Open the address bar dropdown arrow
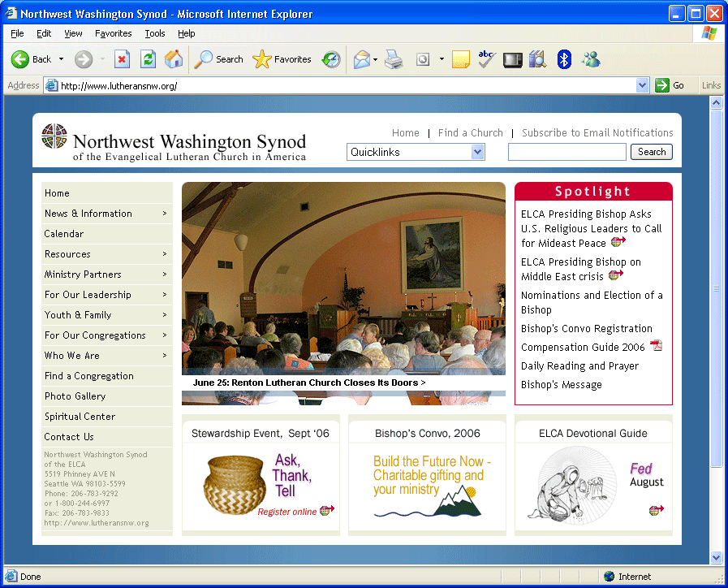This screenshot has height=588, width=728. click(642, 85)
